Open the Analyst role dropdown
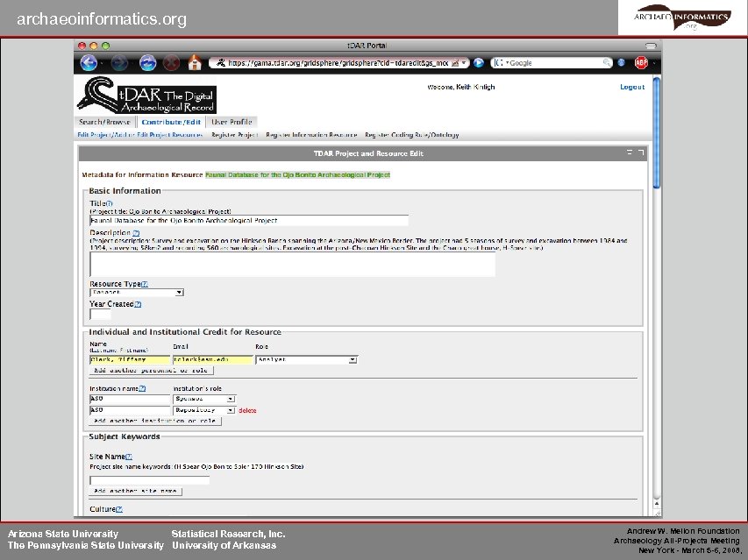This screenshot has width=748, height=560. tap(351, 358)
